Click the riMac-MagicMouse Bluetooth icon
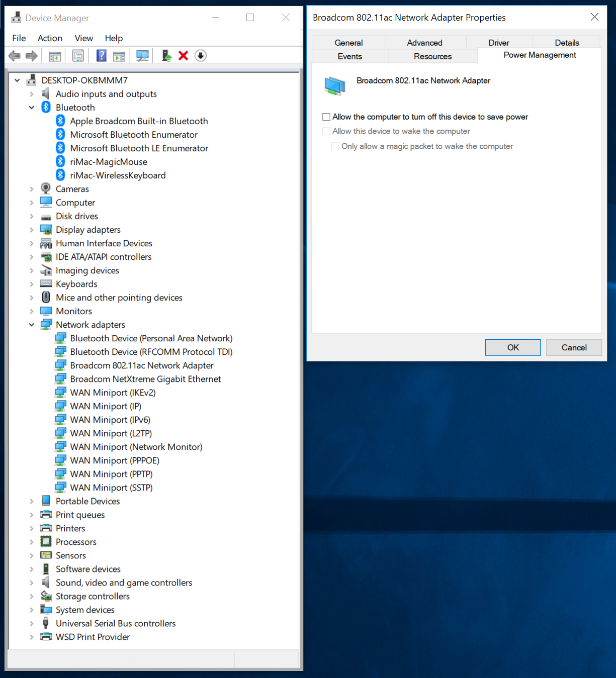The image size is (616, 678). click(x=60, y=161)
